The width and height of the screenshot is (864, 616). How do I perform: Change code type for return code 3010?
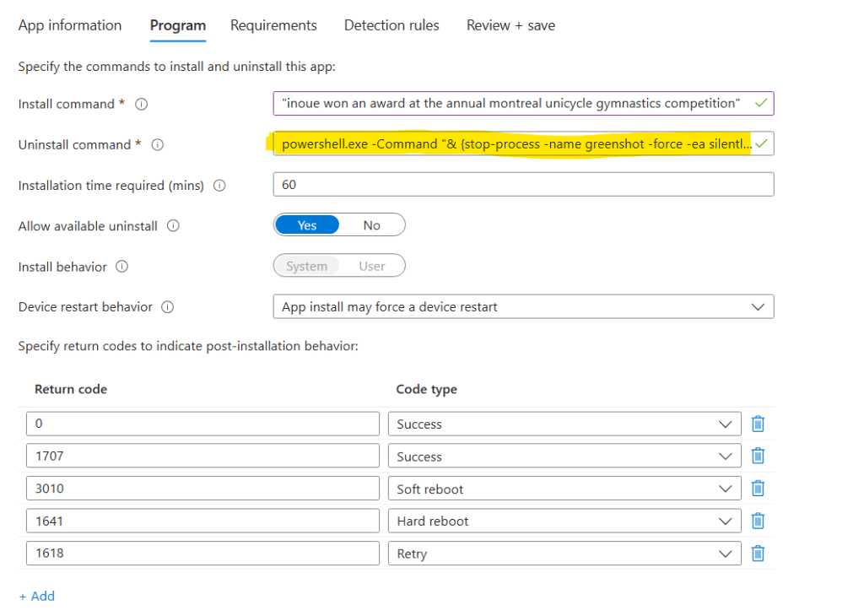click(724, 489)
